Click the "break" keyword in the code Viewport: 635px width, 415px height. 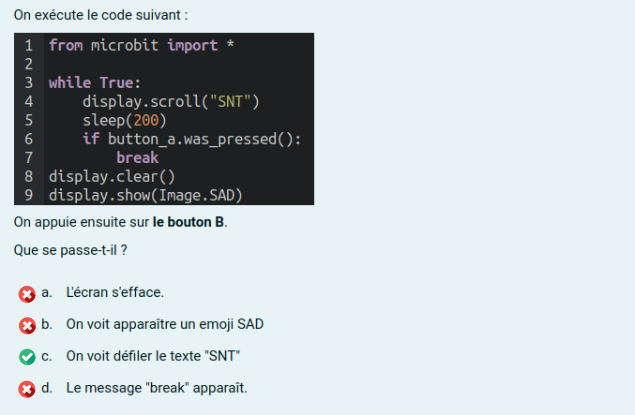(137, 157)
